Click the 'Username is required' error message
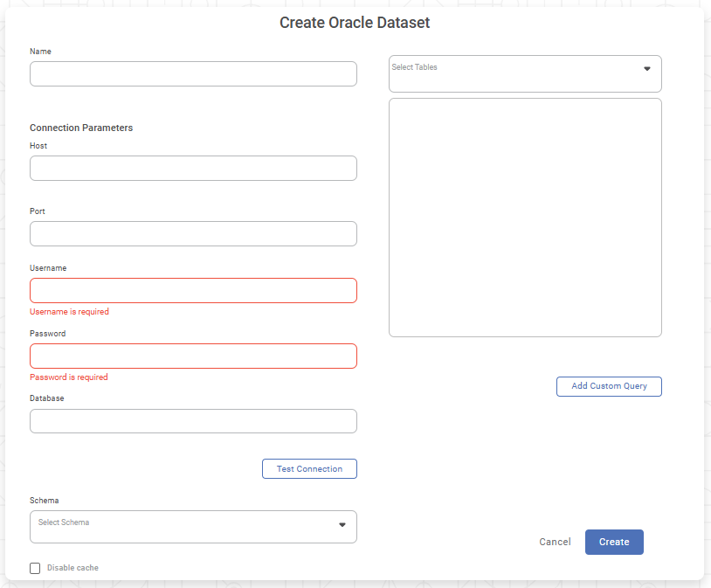Image resolution: width=711 pixels, height=588 pixels. 70,312
